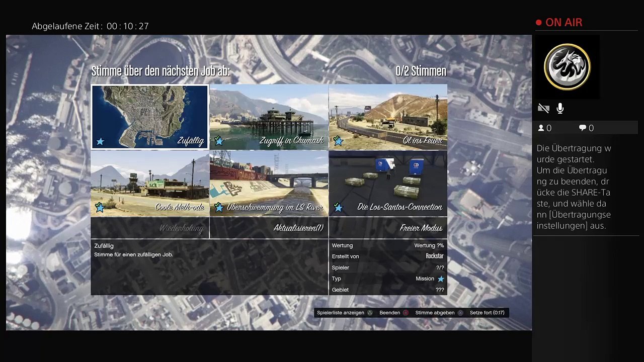Click 'Stimme für einen zufälligen Job.' description
Image resolution: width=644 pixels, height=362 pixels.
pos(133,255)
